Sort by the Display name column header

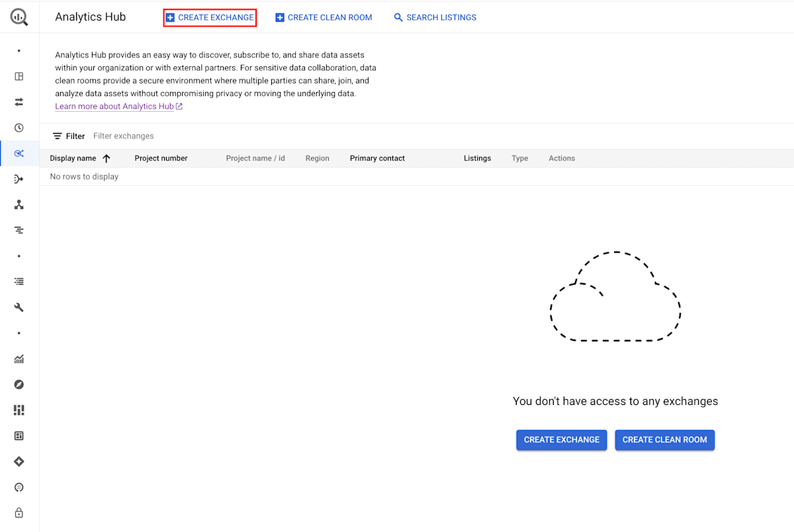73,159
